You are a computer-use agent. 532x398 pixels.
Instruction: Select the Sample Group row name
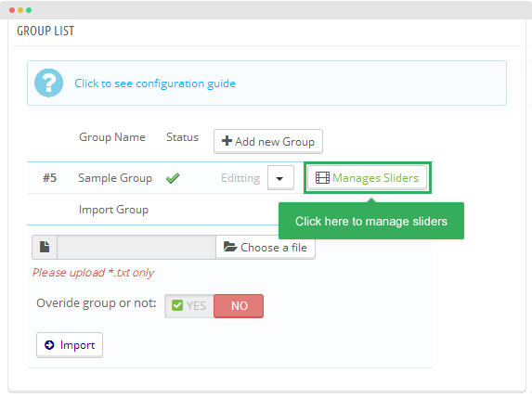(115, 178)
